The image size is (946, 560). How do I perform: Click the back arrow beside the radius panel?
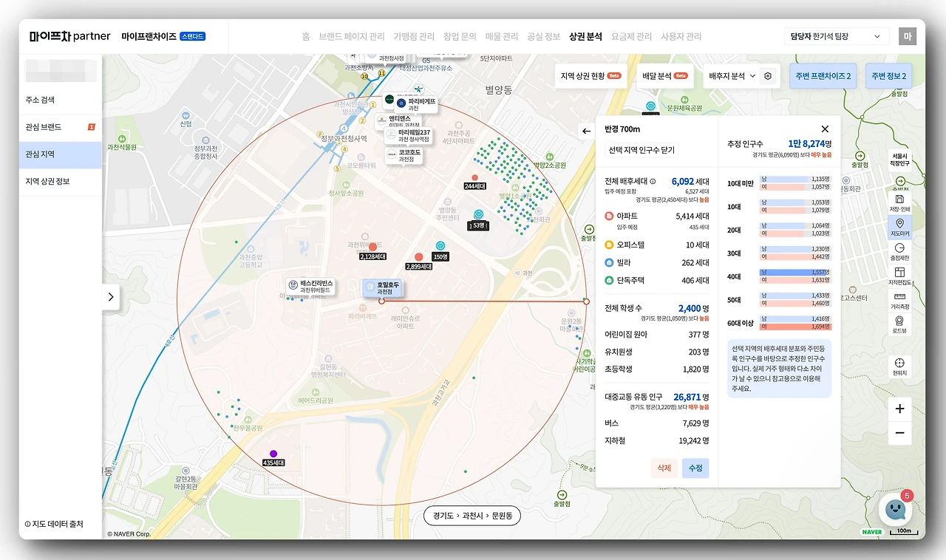586,132
